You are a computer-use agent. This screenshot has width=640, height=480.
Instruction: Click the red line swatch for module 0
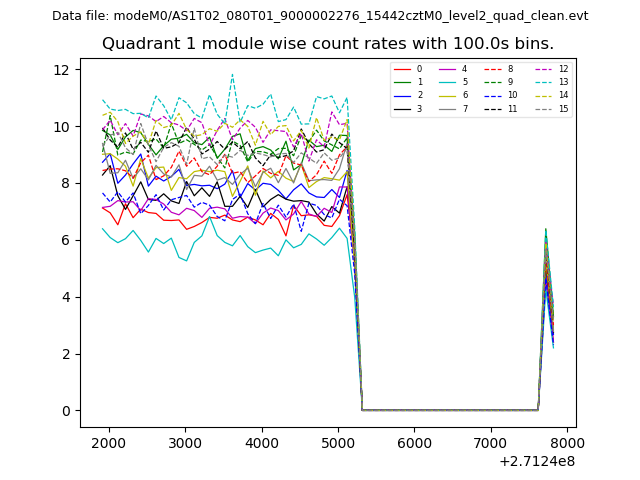tap(402, 70)
